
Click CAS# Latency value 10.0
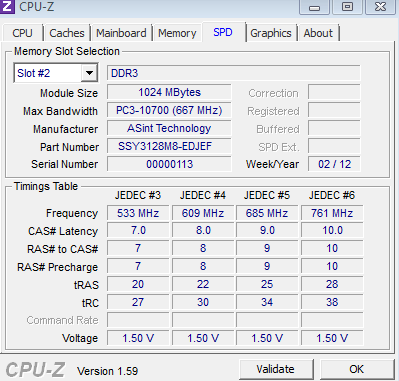(332, 231)
